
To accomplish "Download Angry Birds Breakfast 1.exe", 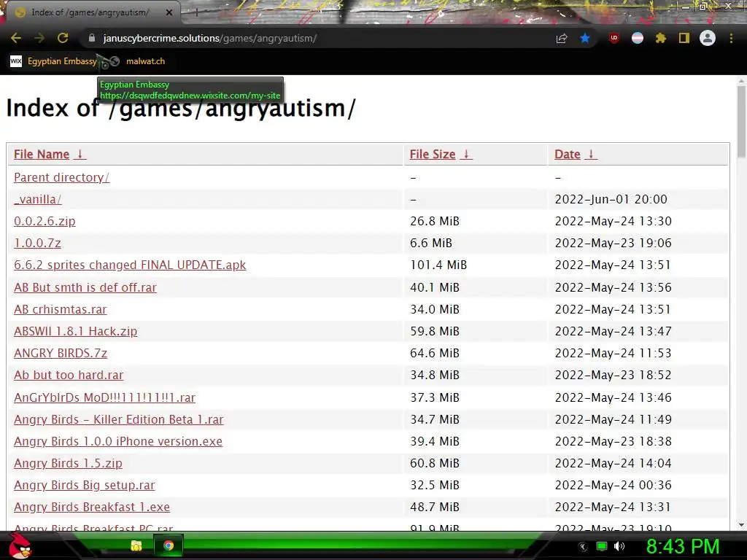I will pyautogui.click(x=92, y=507).
